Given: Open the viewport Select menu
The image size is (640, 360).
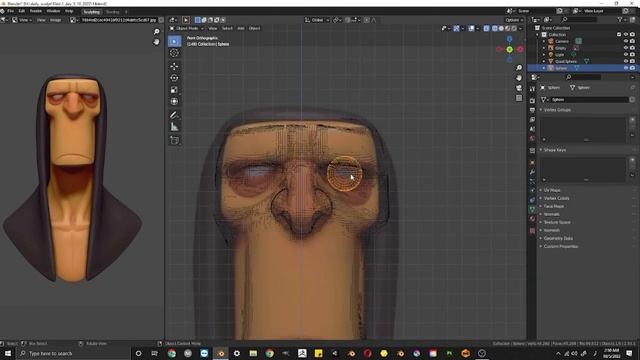Looking at the screenshot, I should click(x=227, y=28).
